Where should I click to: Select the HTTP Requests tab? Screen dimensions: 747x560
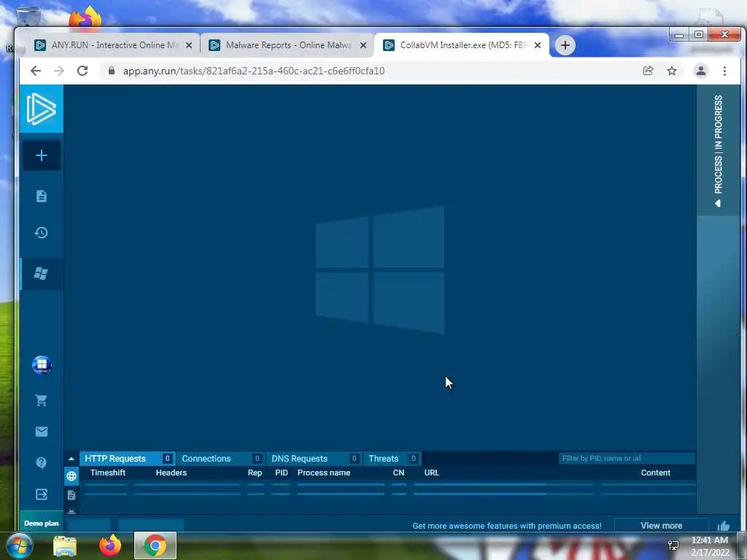(127, 459)
